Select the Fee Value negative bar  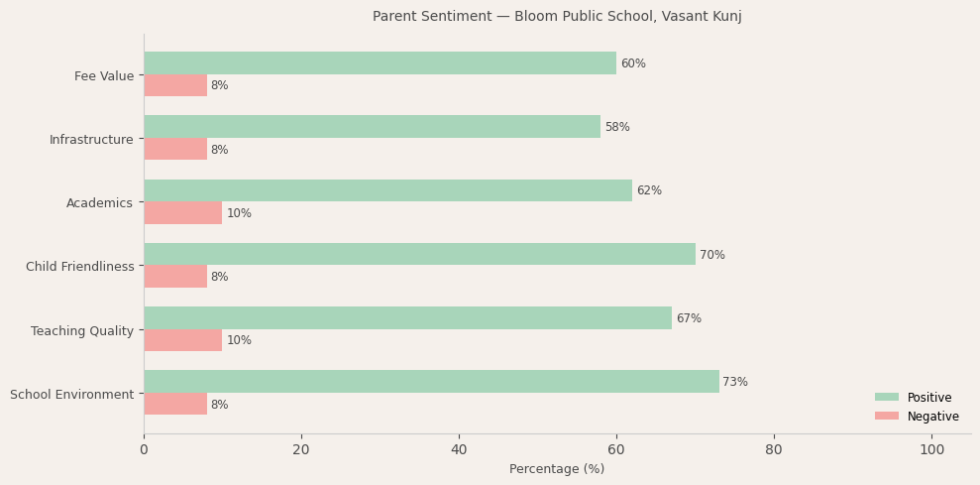point(175,86)
